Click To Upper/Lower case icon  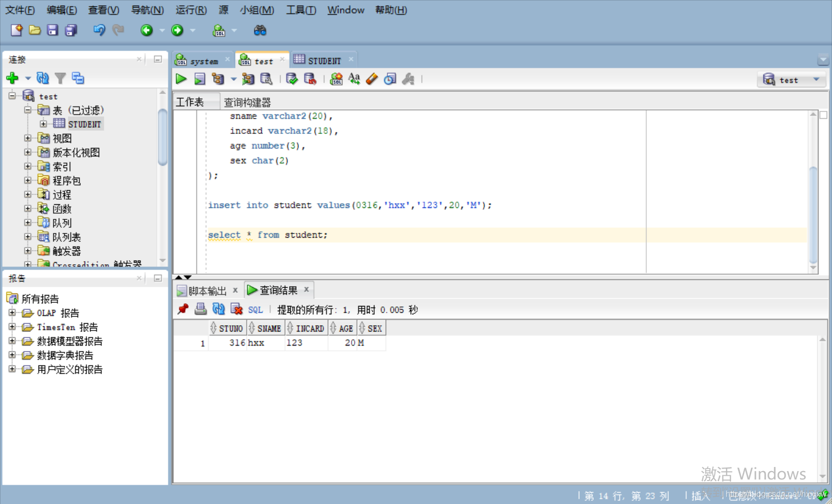point(354,79)
